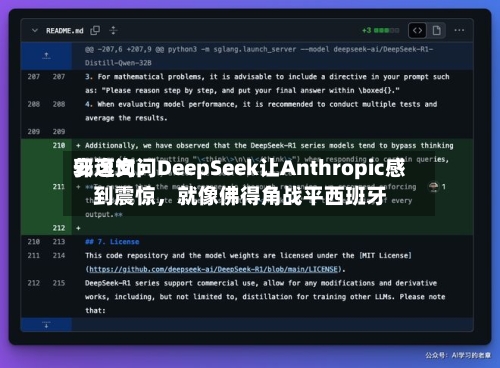This screenshot has height=368, width=500.
Task: Click the '## 7. License' heading line
Action: click(112, 242)
